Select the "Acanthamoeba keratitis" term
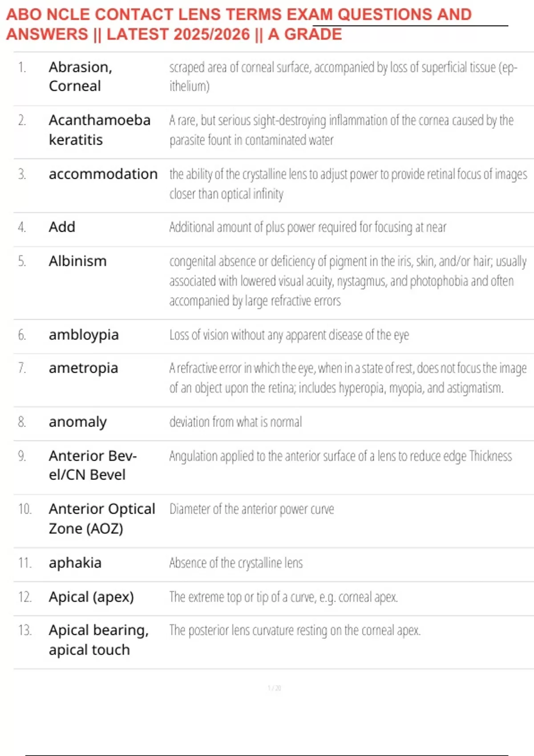534x756 pixels. [x=99, y=130]
